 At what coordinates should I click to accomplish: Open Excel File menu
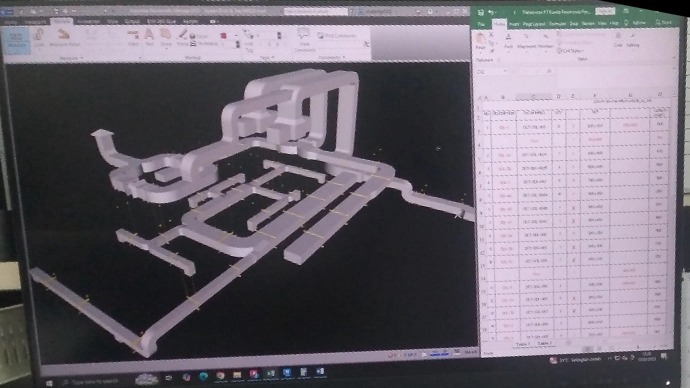[x=481, y=24]
